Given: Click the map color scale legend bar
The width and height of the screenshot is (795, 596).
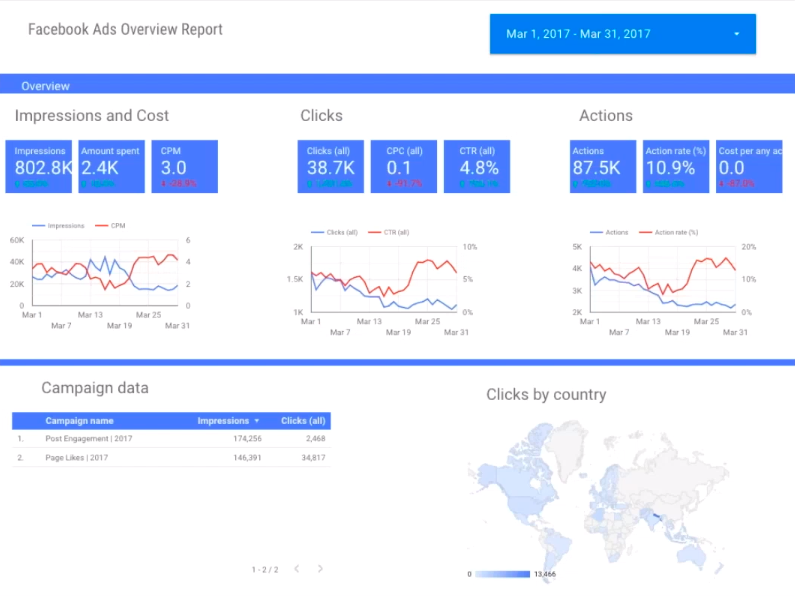Looking at the screenshot, I should (502, 574).
